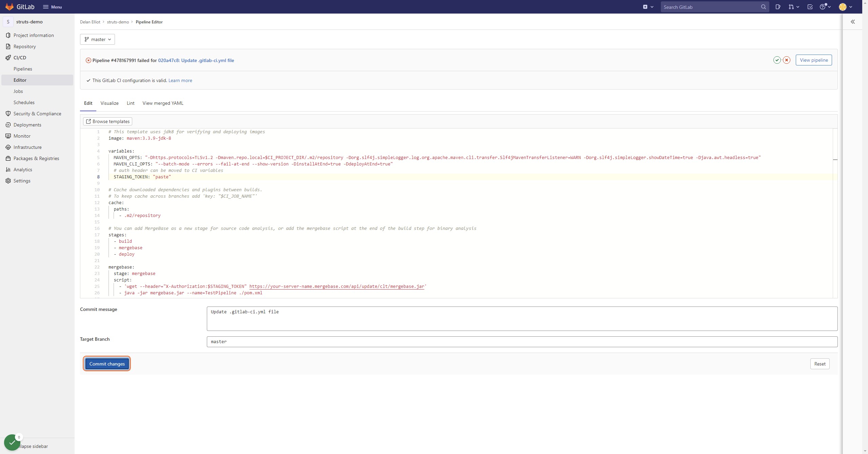Click the search magnifier icon
Viewport: 868px width, 454px height.
pos(763,7)
